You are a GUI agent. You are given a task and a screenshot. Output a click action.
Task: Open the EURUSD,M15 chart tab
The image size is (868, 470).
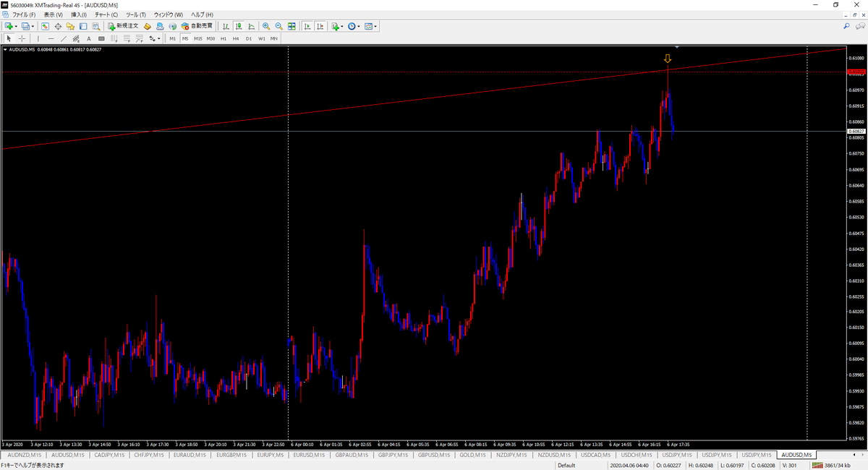[309, 455]
